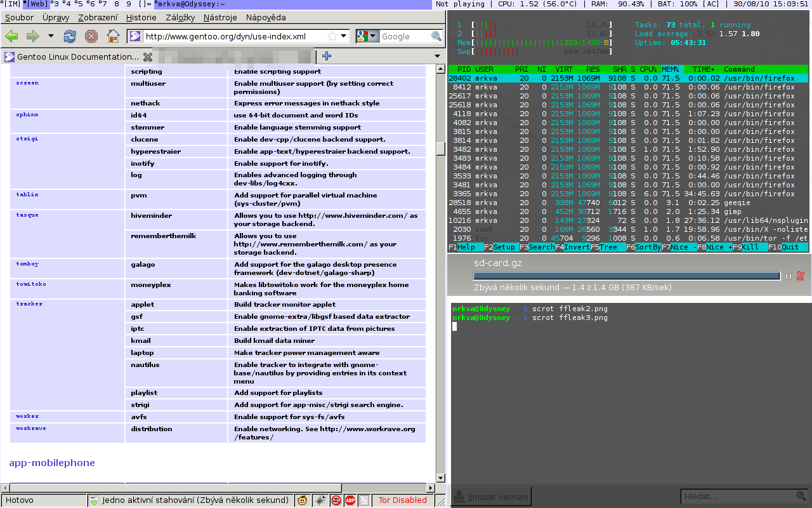Reload the current page
The height and width of the screenshot is (508, 812).
(70, 36)
